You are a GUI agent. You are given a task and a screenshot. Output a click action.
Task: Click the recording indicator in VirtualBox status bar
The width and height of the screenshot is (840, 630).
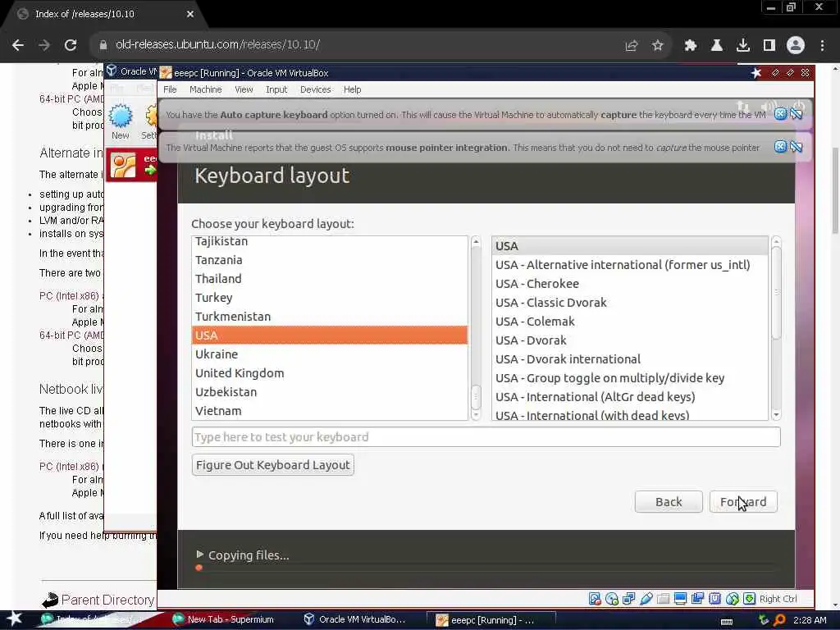coord(697,598)
